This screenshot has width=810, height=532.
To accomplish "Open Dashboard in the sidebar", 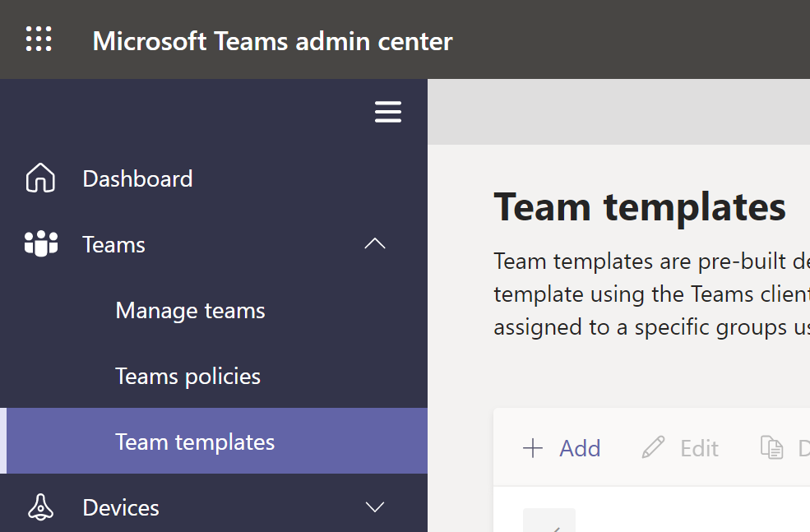I will (x=214, y=178).
